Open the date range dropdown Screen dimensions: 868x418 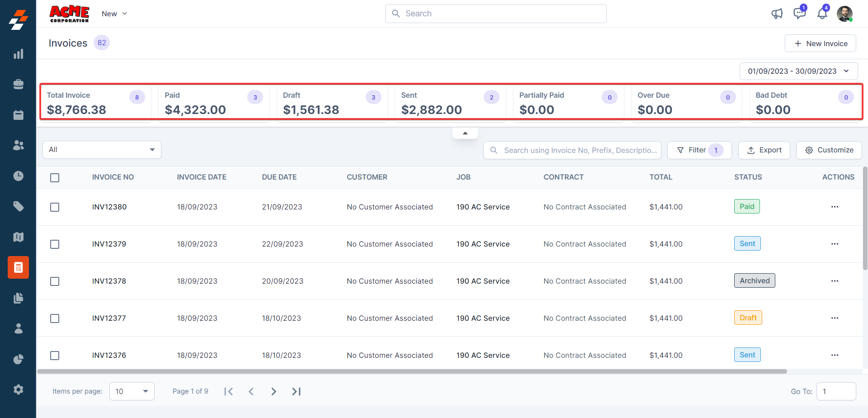798,71
